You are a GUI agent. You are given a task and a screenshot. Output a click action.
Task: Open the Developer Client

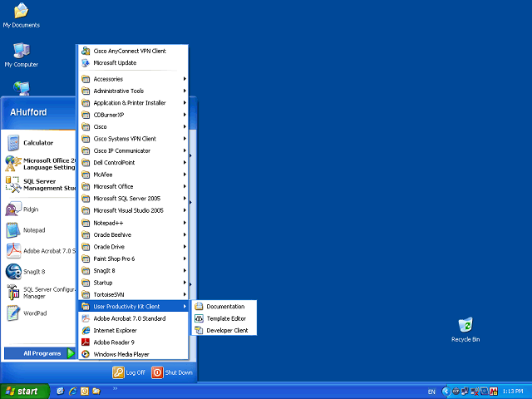coord(224,331)
